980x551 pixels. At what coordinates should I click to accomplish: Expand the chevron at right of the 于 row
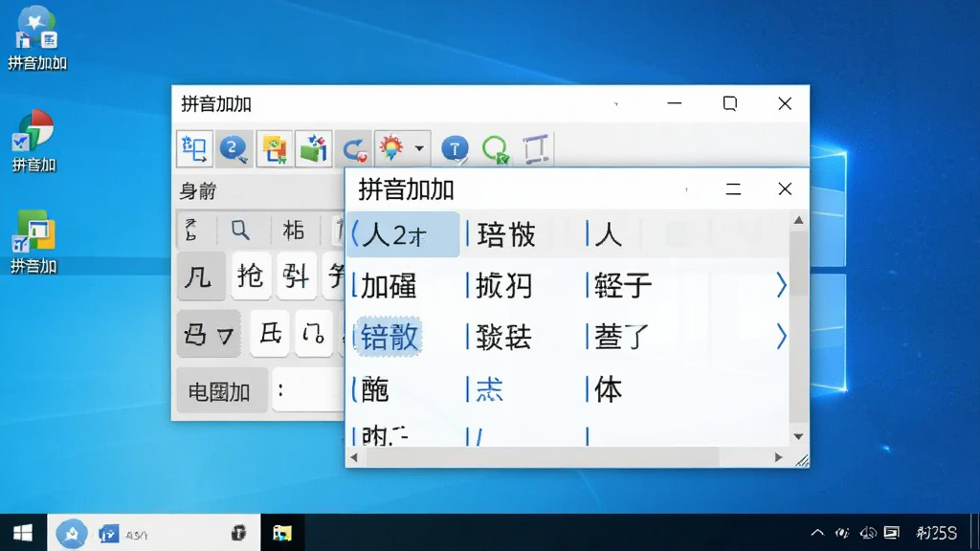pyautogui.click(x=781, y=285)
